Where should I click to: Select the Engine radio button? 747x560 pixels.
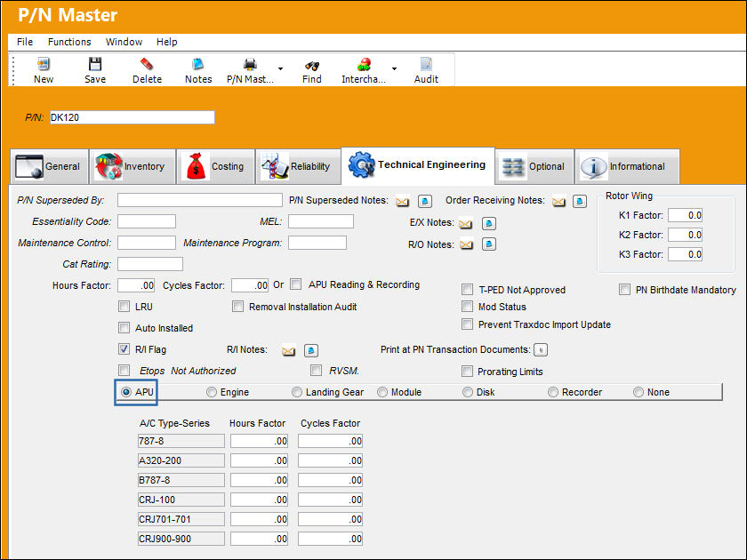point(211,392)
